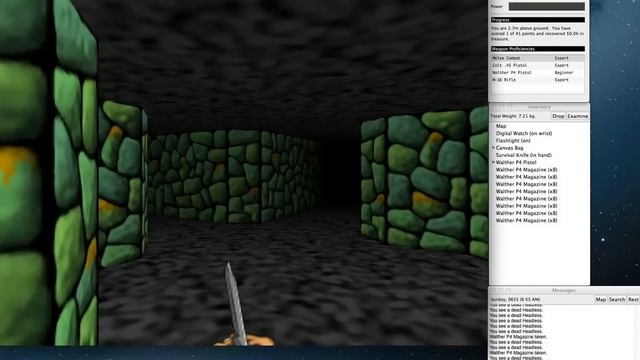Click the Examine button in Inventory
The image size is (640, 360).
tap(578, 116)
